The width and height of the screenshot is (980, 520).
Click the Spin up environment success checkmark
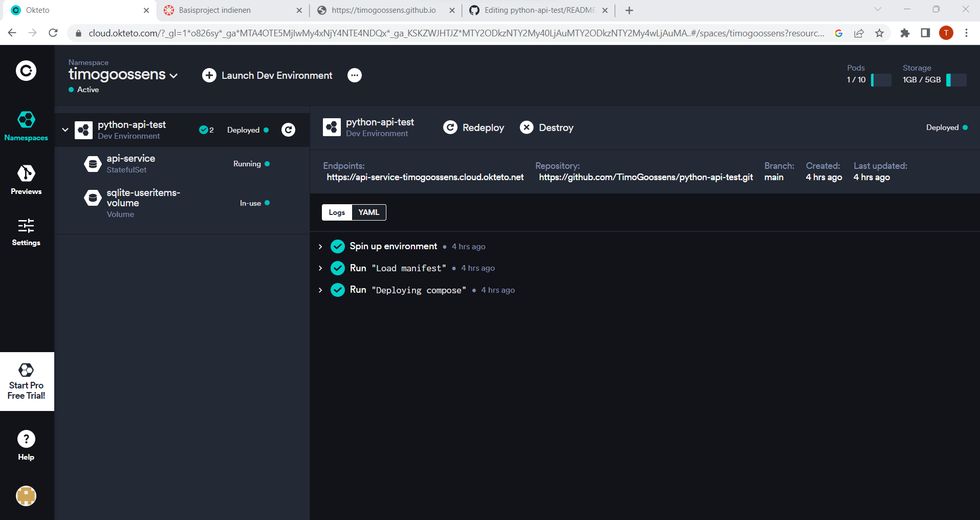338,247
